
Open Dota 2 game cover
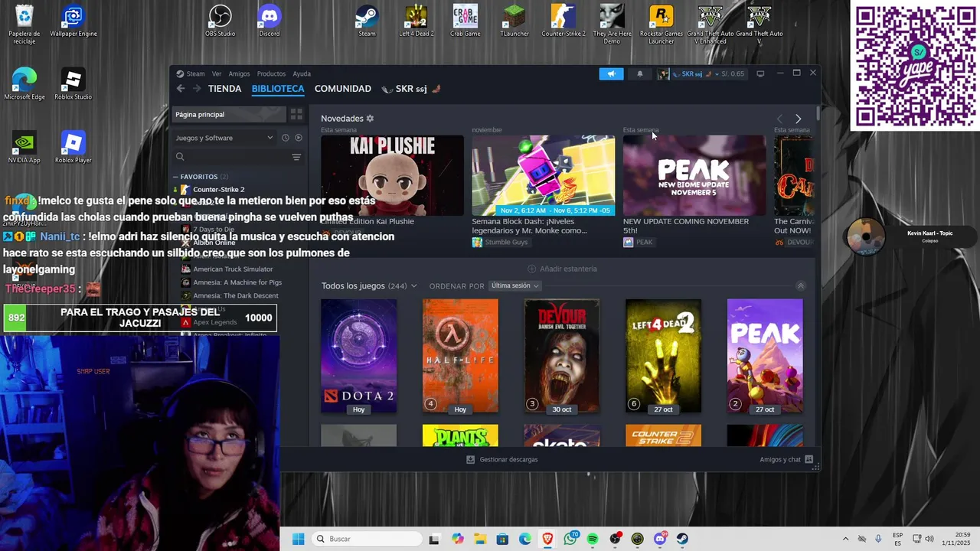(358, 356)
